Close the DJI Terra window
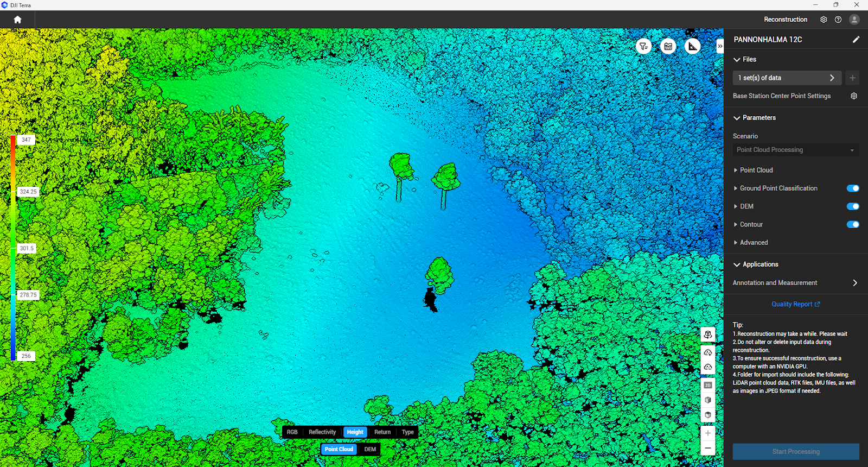 pyautogui.click(x=857, y=5)
